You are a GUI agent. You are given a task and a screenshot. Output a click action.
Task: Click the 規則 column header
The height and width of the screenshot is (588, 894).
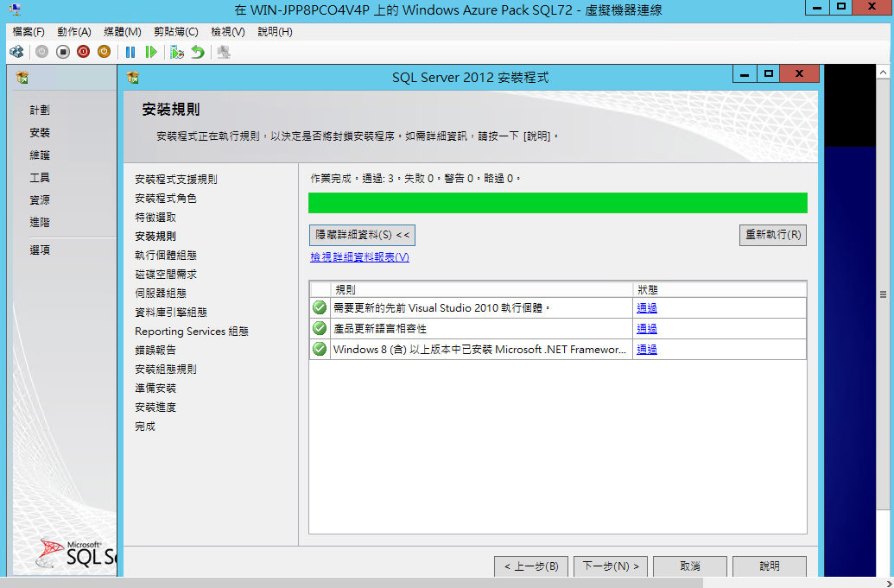(x=482, y=289)
